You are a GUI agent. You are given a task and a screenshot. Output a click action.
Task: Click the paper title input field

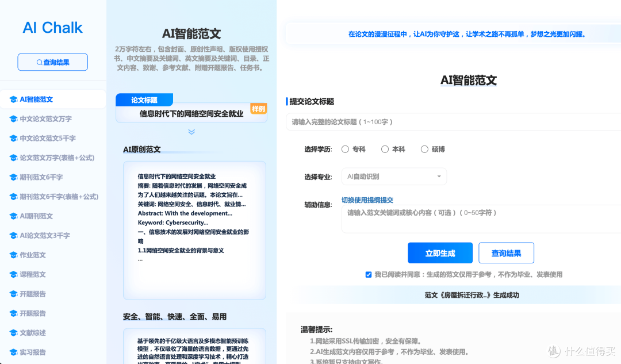coord(454,121)
